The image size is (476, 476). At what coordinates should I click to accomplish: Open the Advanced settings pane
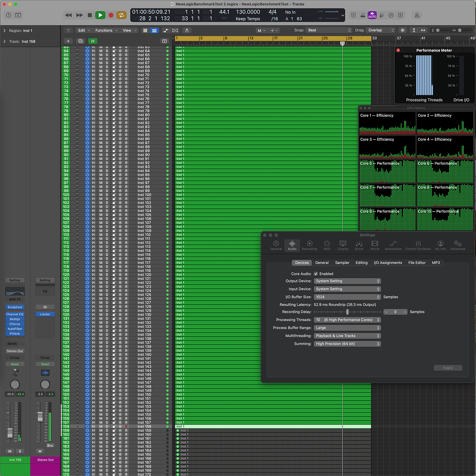click(458, 245)
